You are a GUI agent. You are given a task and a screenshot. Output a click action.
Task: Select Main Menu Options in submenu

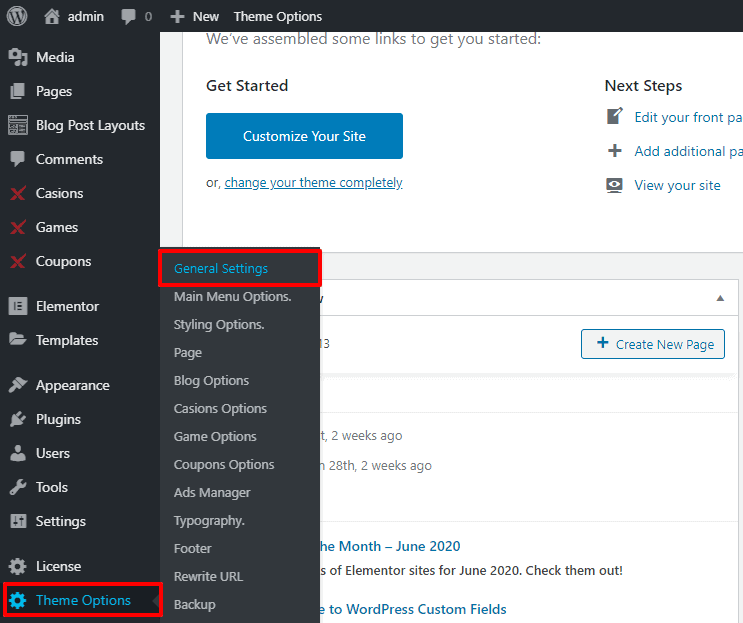[x=233, y=297]
